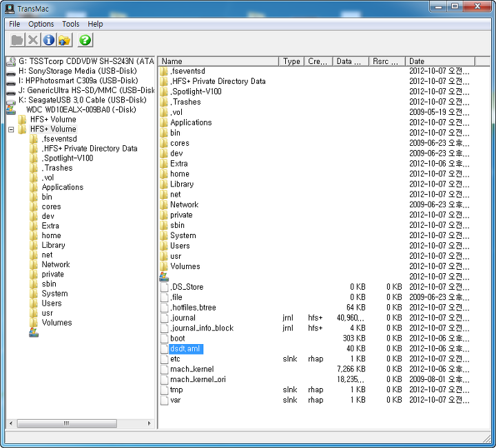Image resolution: width=496 pixels, height=448 pixels.
Task: Sort by the Cre... column header
Action: click(318, 61)
